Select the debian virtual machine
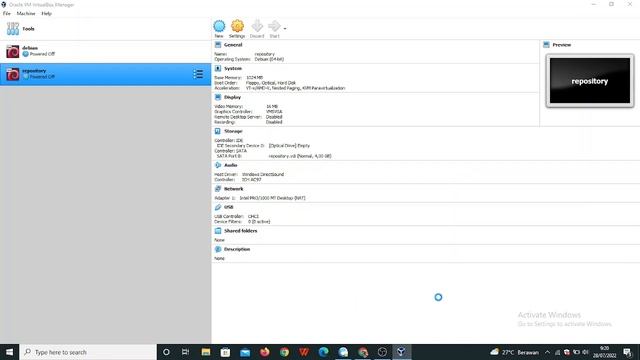Image resolution: width=640 pixels, height=360 pixels. tap(105, 51)
